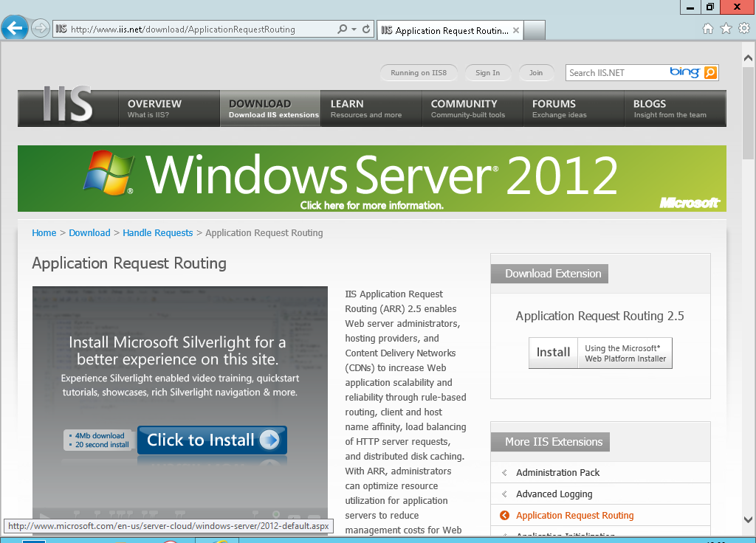The image size is (756, 543).
Task: Open the Home icon in browser toolbar
Action: (708, 29)
